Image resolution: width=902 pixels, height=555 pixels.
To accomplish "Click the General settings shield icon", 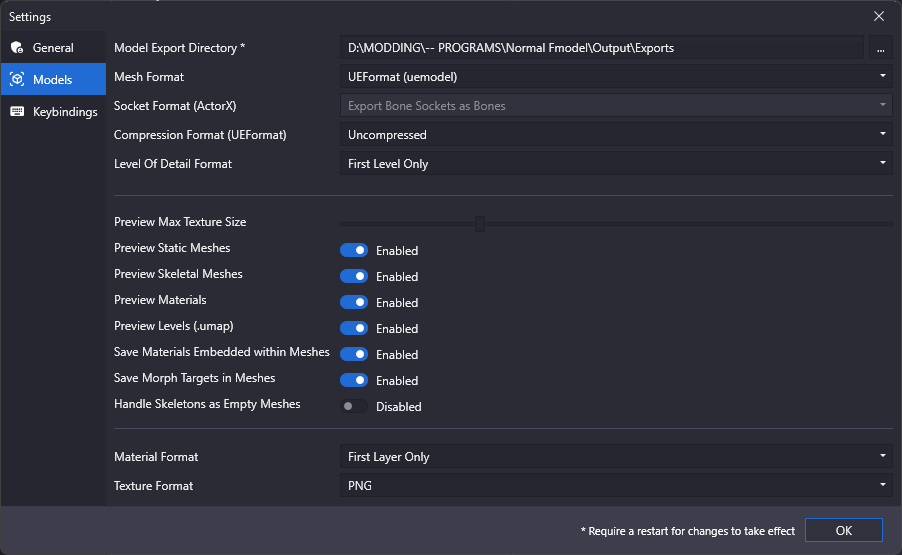I will coord(17,47).
